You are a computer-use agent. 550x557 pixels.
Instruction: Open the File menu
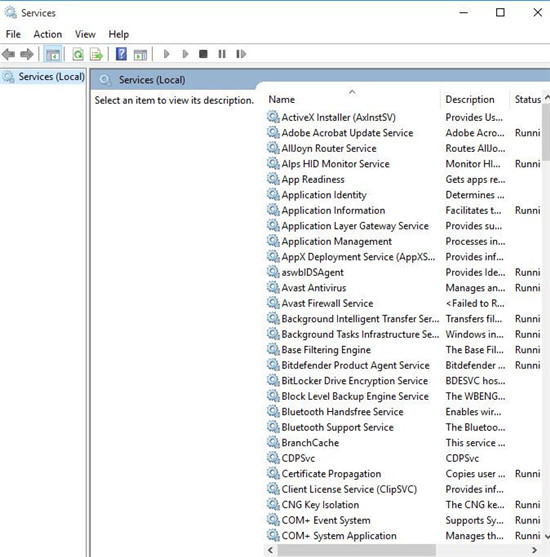tap(13, 34)
